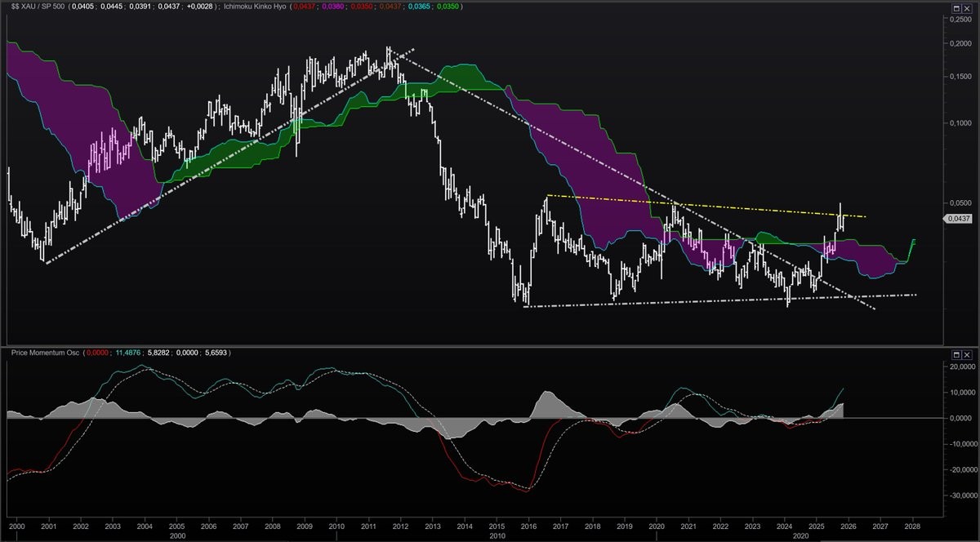
Task: Click the green Ichimoku value 0,0350 in header
Action: coord(448,6)
